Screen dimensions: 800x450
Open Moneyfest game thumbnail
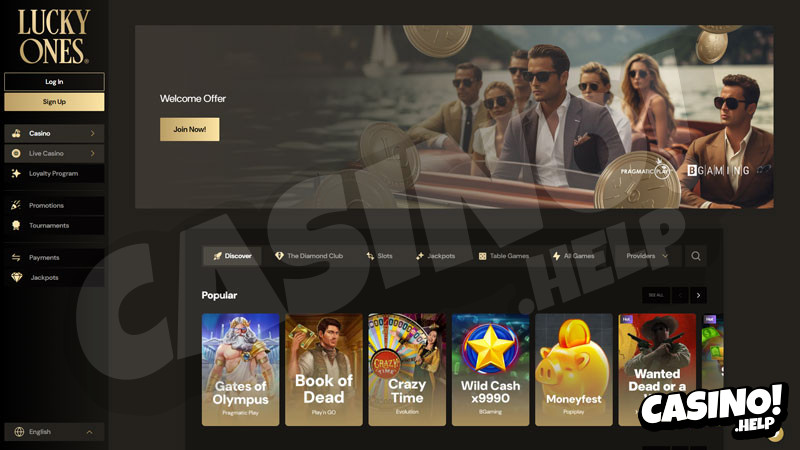click(x=574, y=369)
